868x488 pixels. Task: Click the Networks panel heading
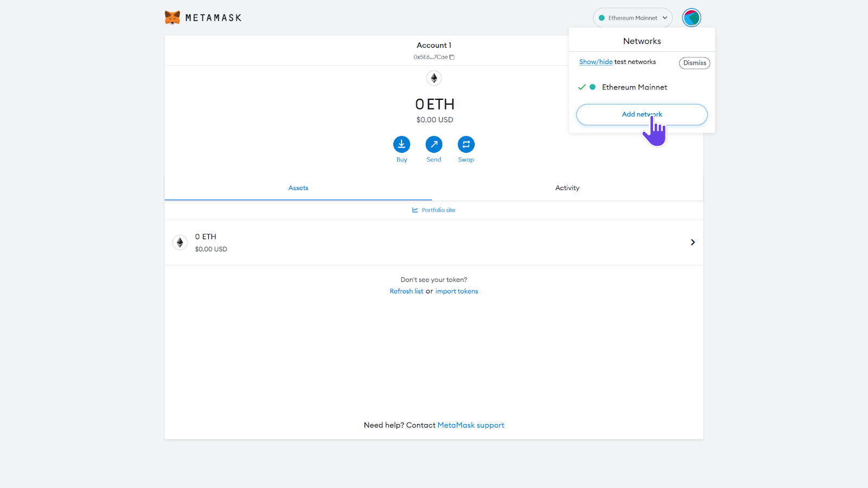642,41
